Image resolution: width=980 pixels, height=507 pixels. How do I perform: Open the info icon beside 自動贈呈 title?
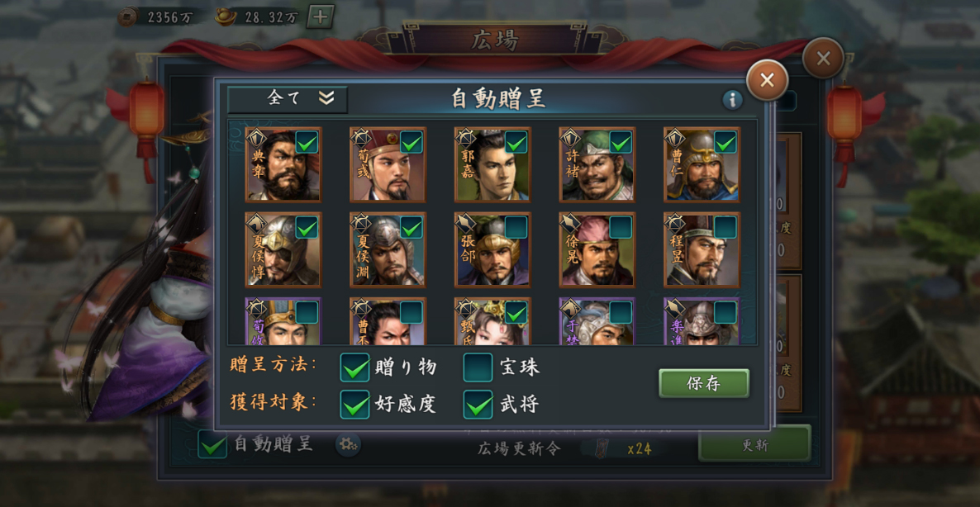point(732,100)
